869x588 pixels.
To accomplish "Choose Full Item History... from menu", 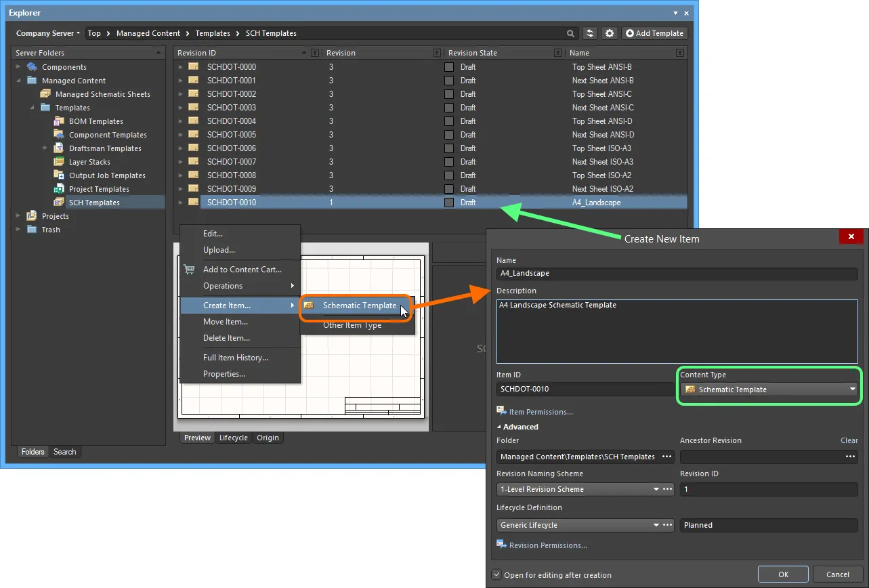I will point(240,358).
